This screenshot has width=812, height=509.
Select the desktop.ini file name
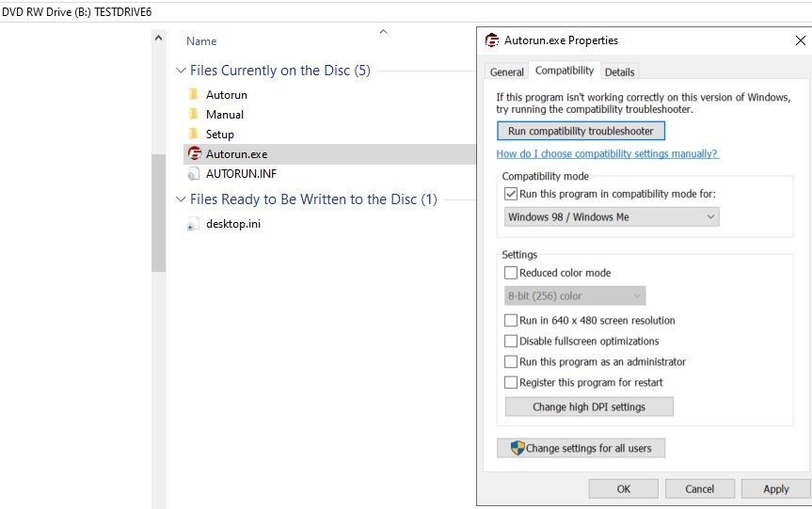pos(233,224)
